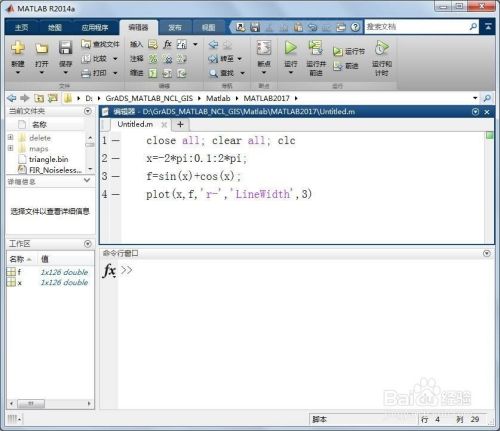The height and width of the screenshot is (431, 500).
Task: Select triangle.bin in the file list
Action: pos(48,159)
